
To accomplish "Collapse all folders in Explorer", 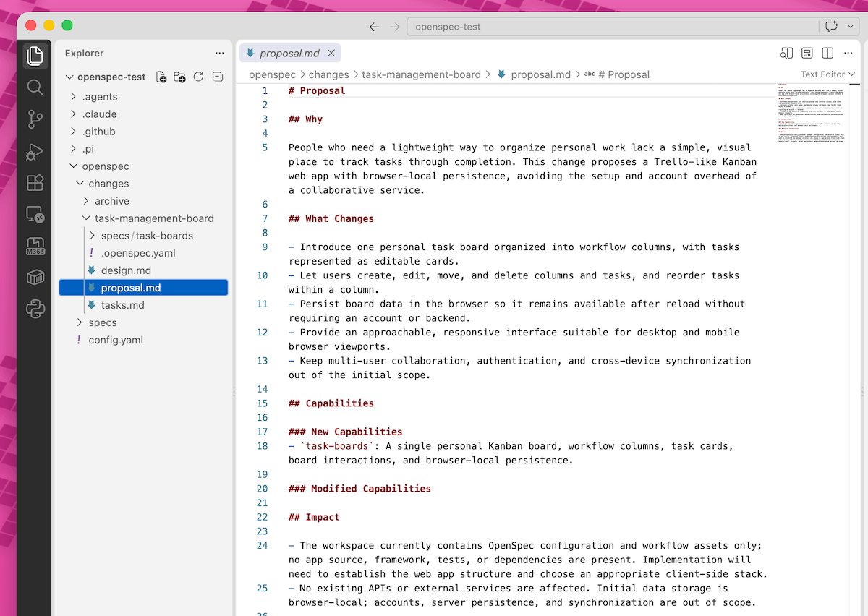I will point(217,77).
